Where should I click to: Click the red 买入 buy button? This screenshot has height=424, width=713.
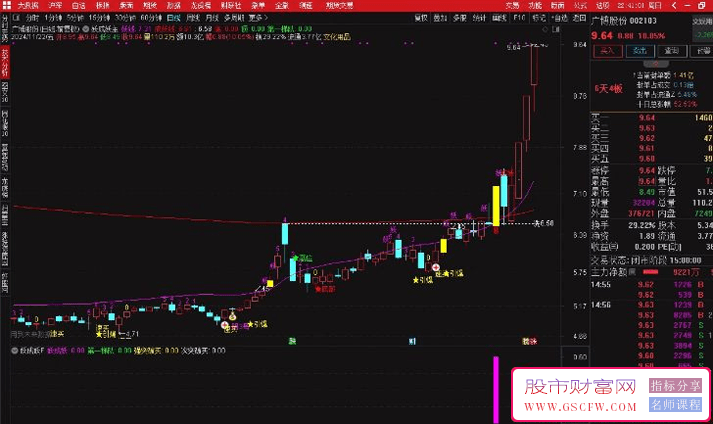607,51
